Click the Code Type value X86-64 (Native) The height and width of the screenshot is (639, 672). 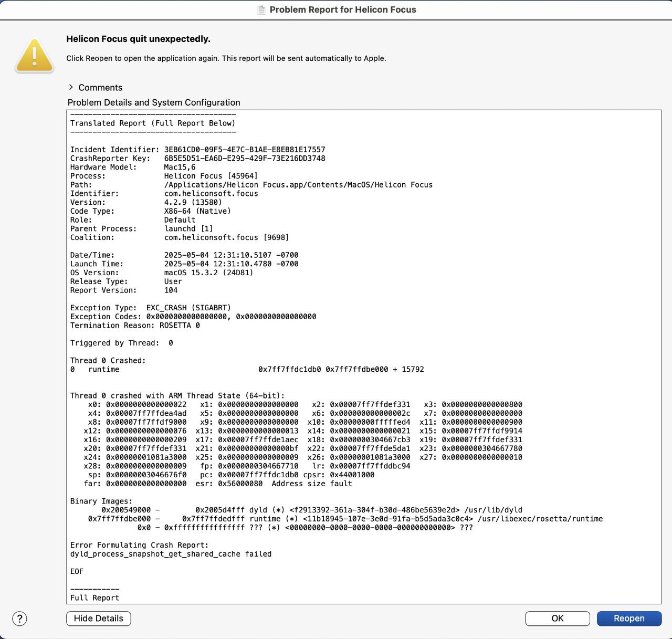pos(197,211)
